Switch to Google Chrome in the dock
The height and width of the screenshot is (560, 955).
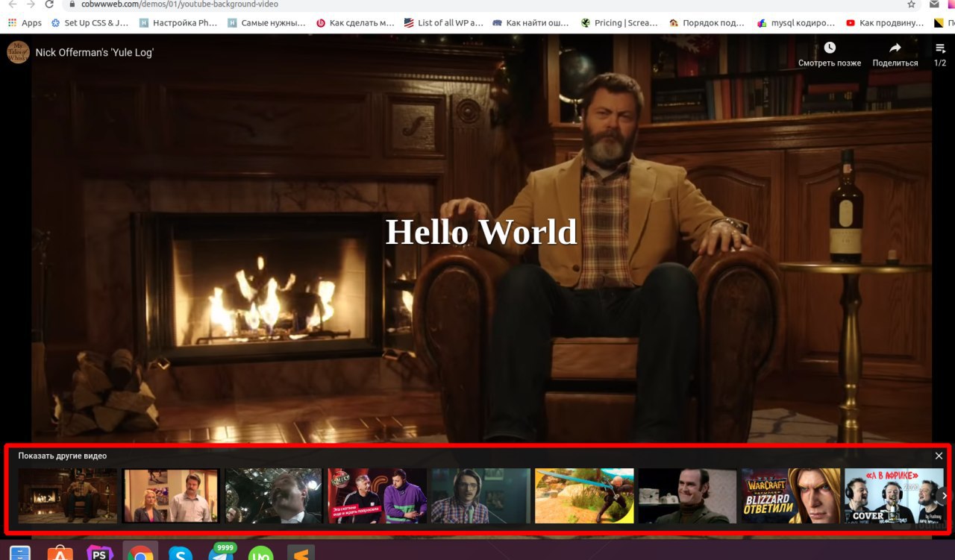pos(140,553)
